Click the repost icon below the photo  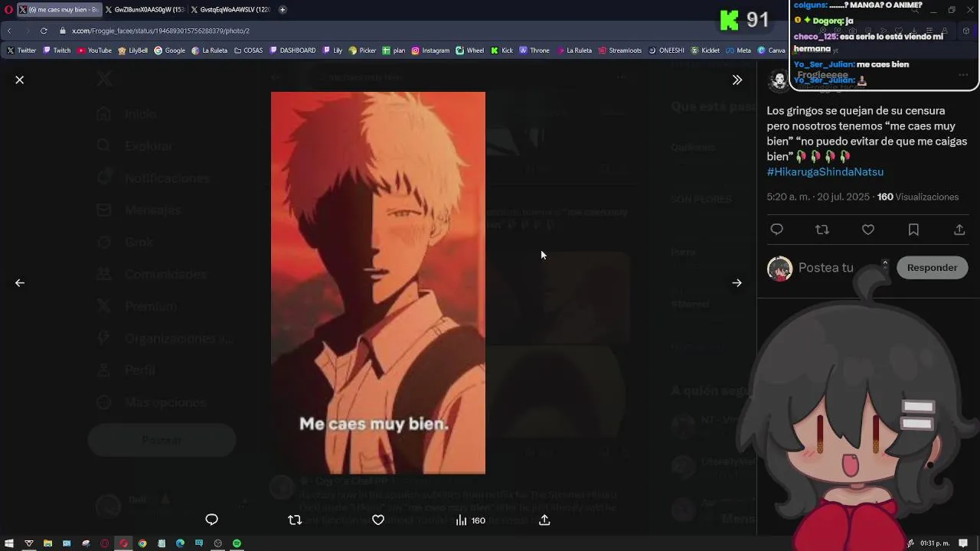point(295,520)
